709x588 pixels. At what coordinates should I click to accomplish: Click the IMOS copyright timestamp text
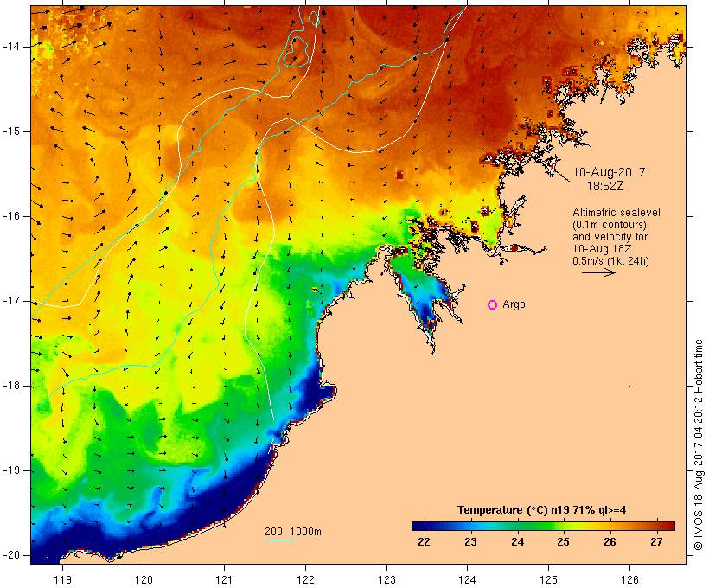(698, 445)
